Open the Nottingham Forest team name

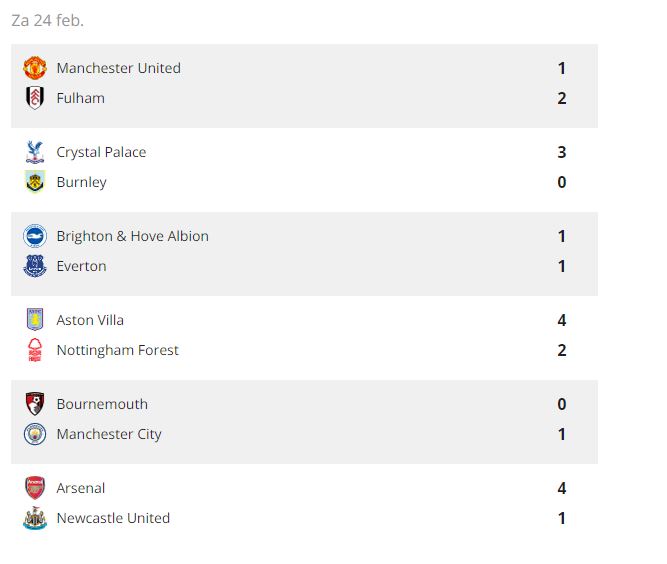pyautogui.click(x=117, y=350)
